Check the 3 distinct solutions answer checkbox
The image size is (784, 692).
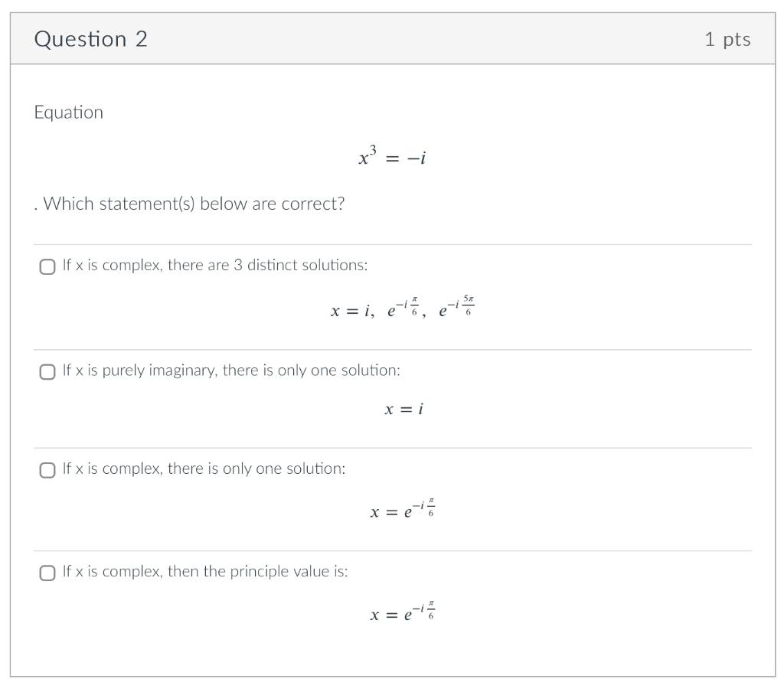47,266
